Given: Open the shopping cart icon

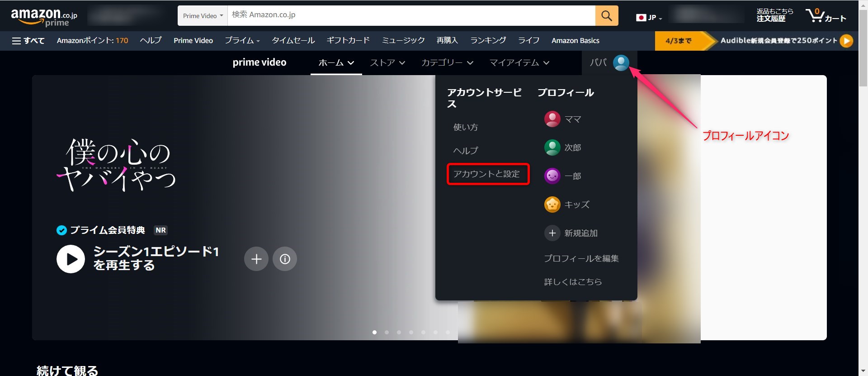Looking at the screenshot, I should click(826, 15).
